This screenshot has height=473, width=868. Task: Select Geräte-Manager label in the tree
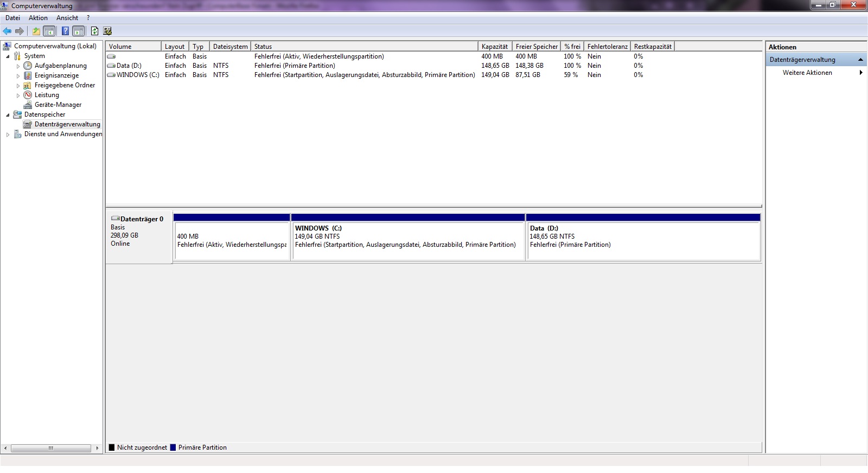[58, 105]
